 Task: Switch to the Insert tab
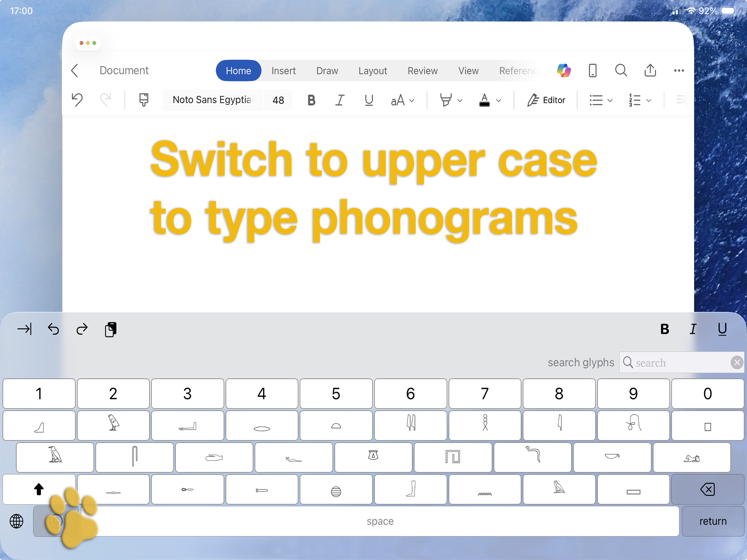[x=283, y=71]
